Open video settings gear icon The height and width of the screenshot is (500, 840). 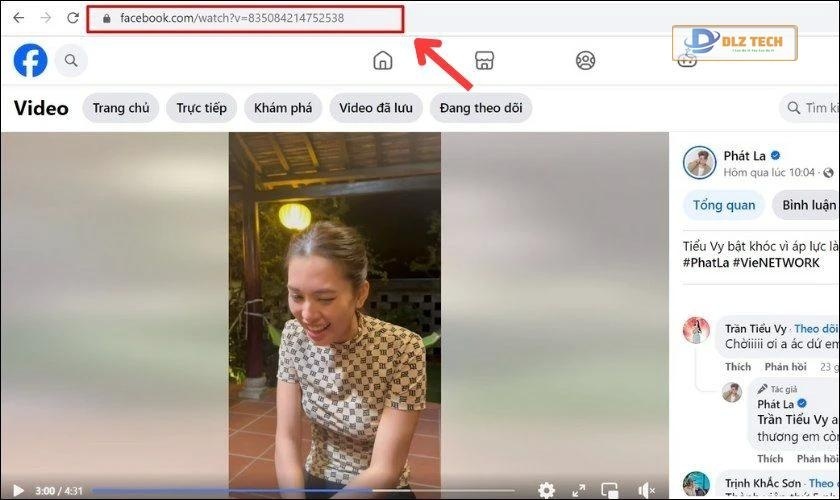pos(546,490)
